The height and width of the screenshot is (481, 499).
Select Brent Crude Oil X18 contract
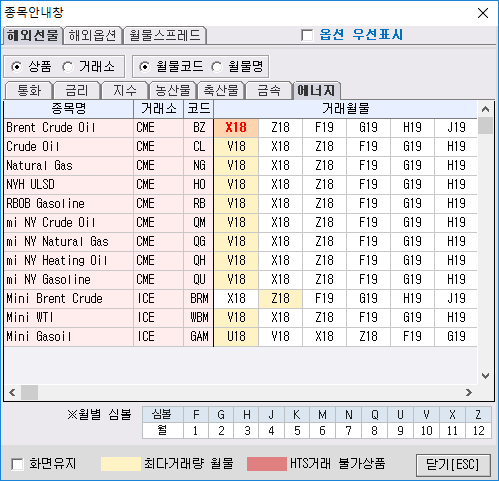[x=236, y=127]
